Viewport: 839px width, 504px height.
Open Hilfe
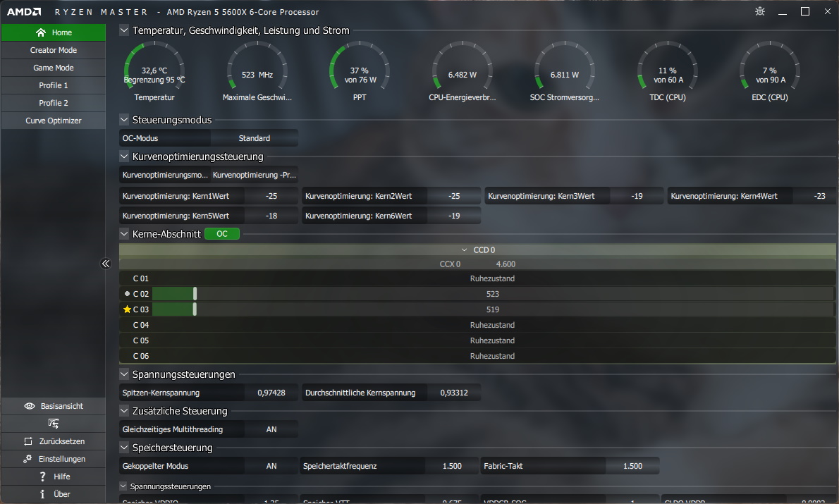click(54, 477)
